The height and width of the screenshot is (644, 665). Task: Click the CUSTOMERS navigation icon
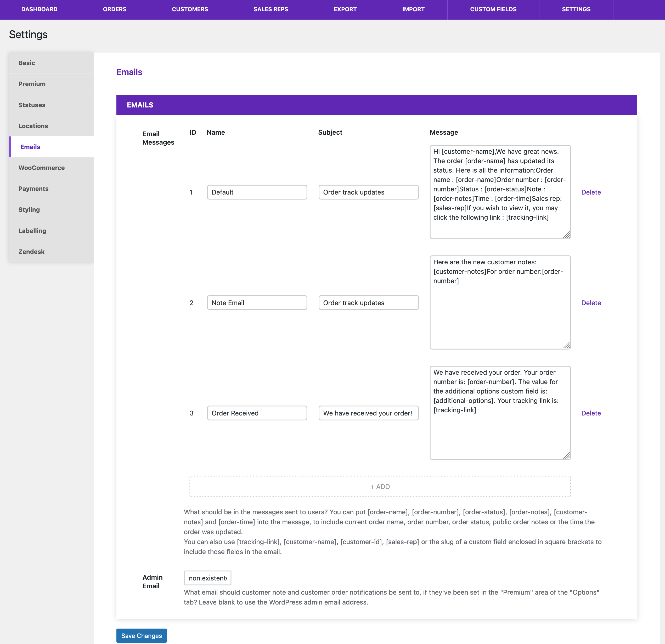(190, 9)
